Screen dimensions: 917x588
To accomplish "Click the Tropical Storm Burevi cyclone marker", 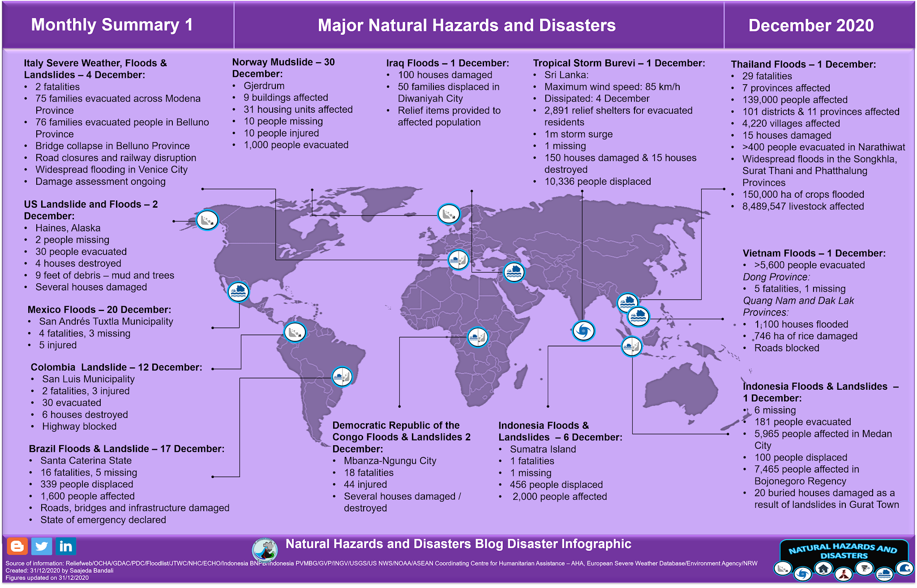I will coord(583,331).
